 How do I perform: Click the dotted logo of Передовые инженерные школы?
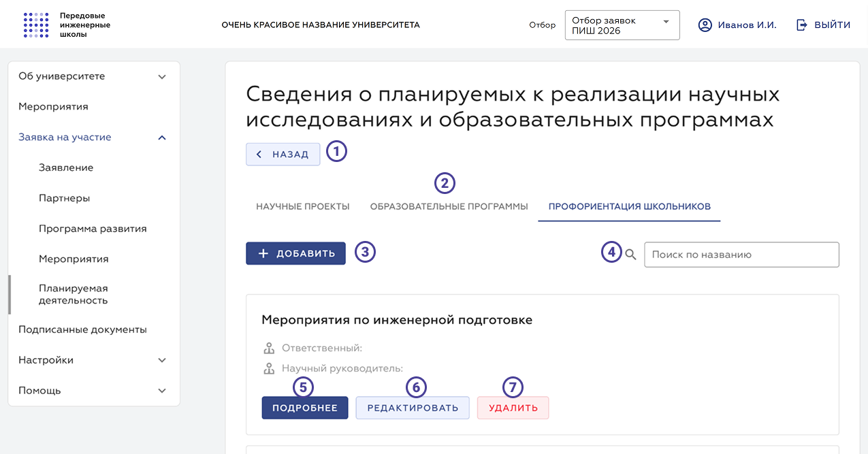[x=36, y=25]
